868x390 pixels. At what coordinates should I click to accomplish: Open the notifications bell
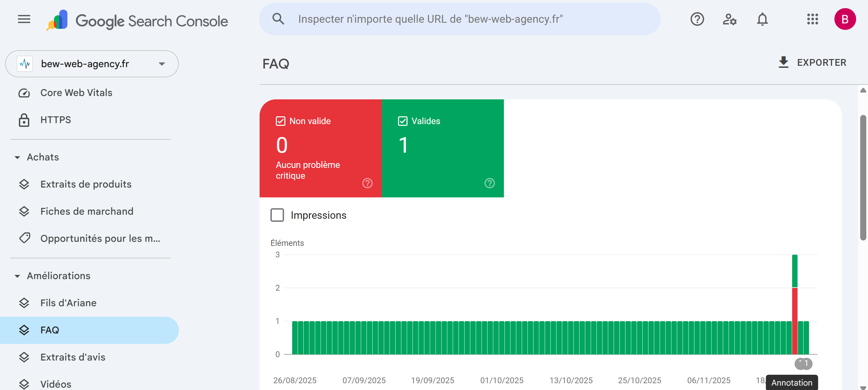coord(762,19)
